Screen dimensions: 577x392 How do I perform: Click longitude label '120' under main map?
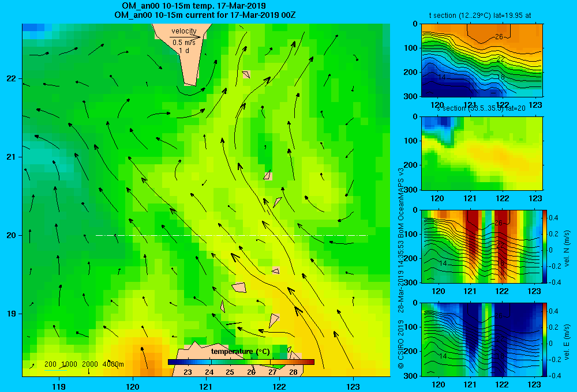(x=133, y=386)
